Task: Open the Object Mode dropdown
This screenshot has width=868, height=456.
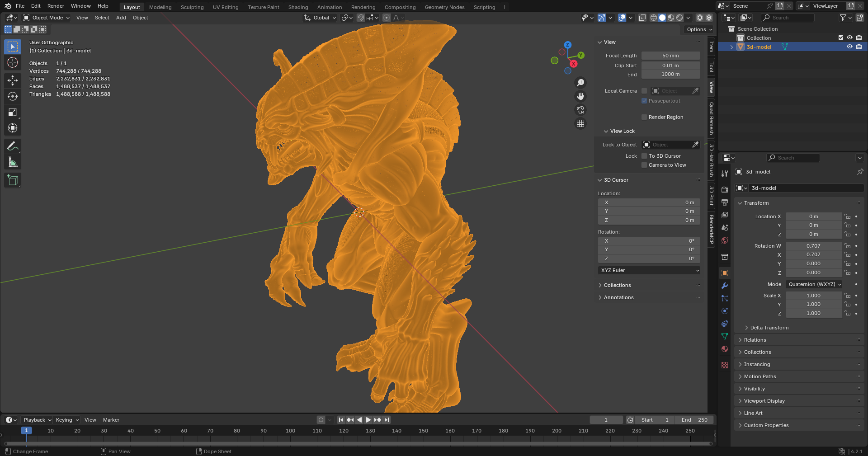Action: (x=47, y=18)
